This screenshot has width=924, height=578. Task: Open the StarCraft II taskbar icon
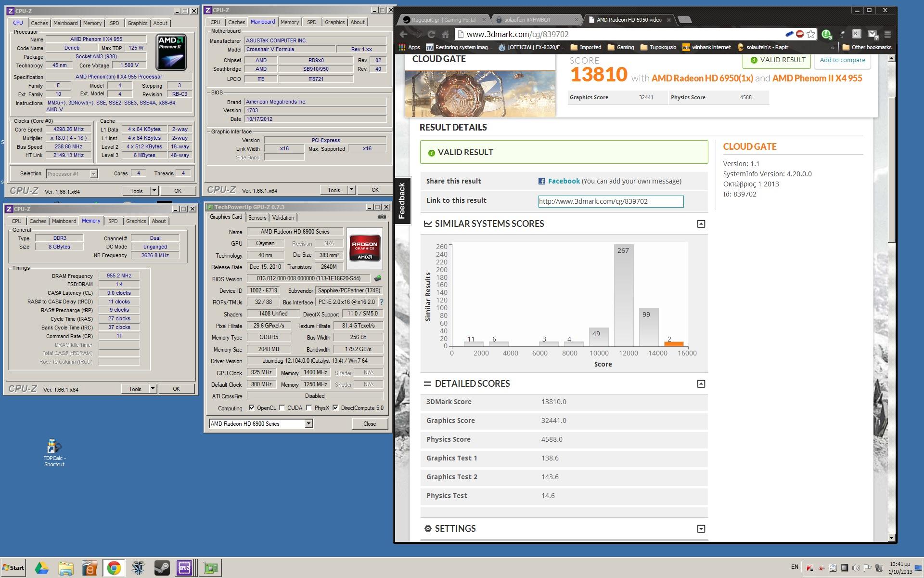tap(138, 568)
